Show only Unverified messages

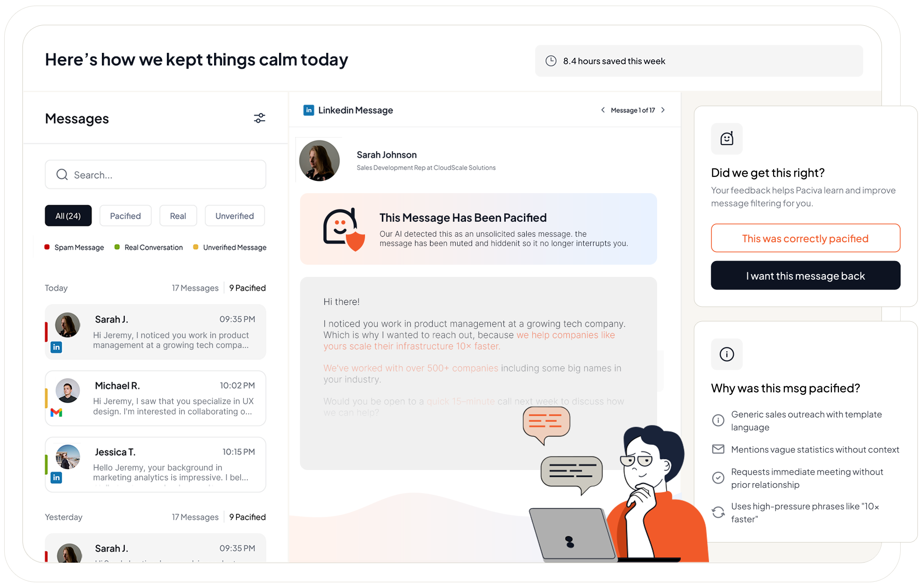235,216
